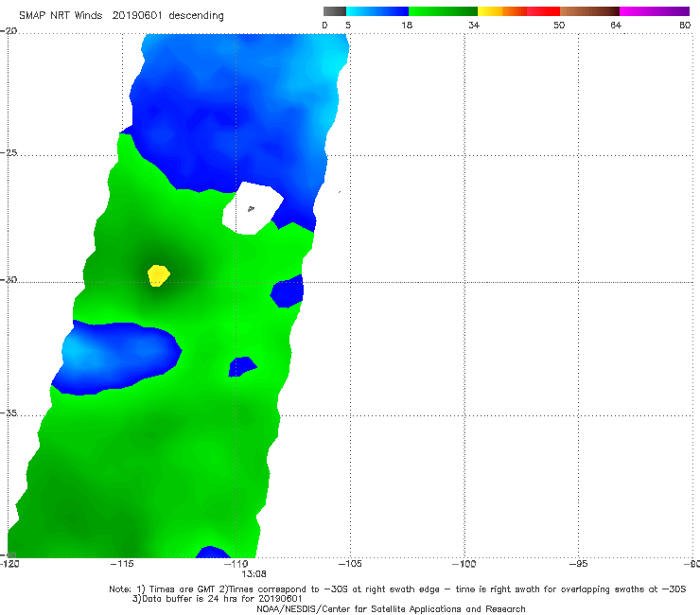Viewport: 700px width, 615px height.
Task: Click the light blue low-wind oval region
Action: point(117,359)
